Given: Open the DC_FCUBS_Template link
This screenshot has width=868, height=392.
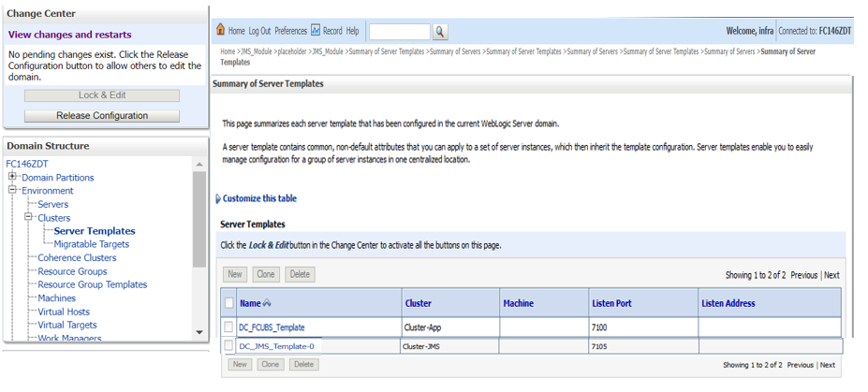Looking at the screenshot, I should click(x=272, y=327).
